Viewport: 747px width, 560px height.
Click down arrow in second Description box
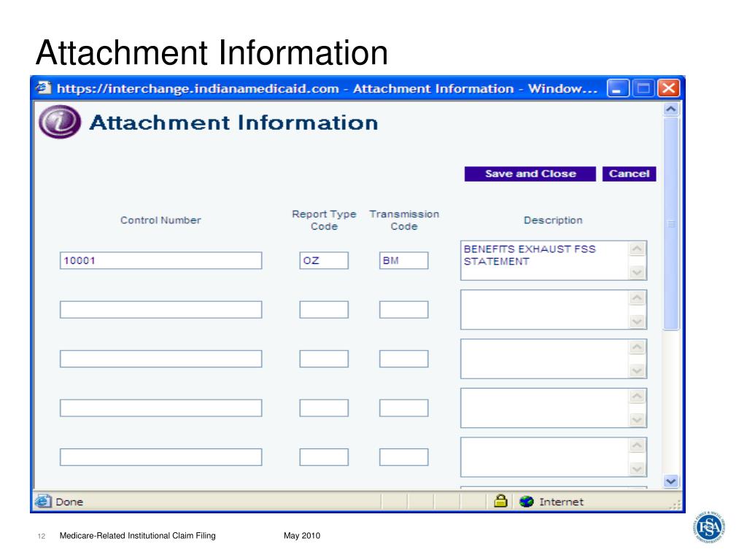pyautogui.click(x=638, y=322)
